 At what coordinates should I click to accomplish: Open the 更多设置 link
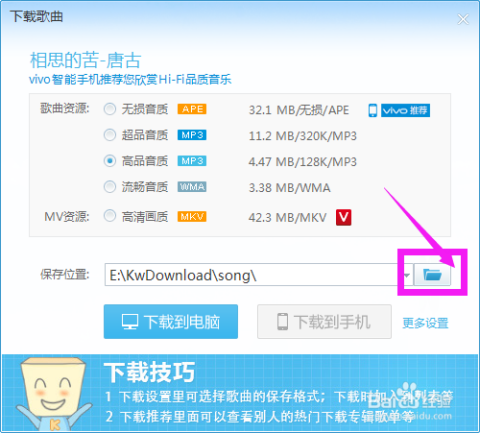tap(425, 323)
